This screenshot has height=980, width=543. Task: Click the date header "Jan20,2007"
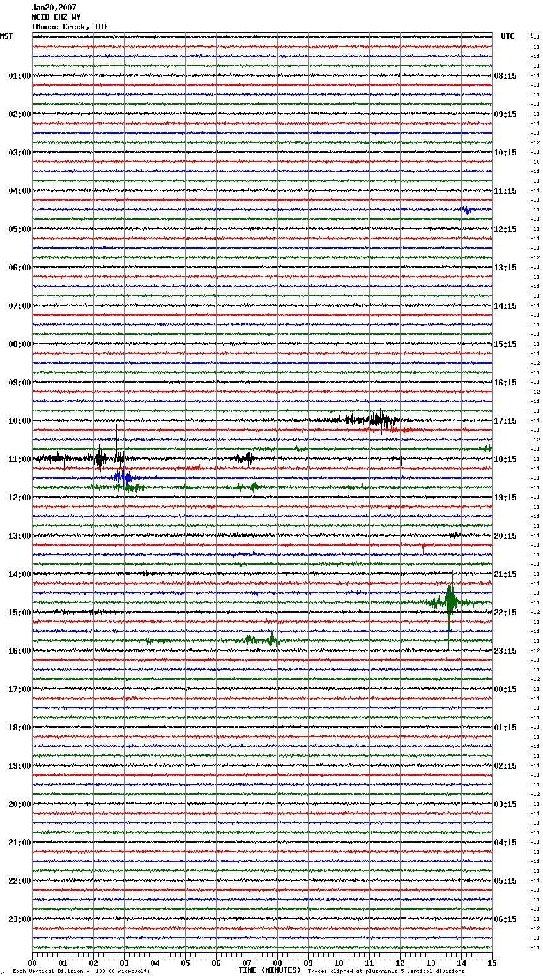(x=54, y=8)
